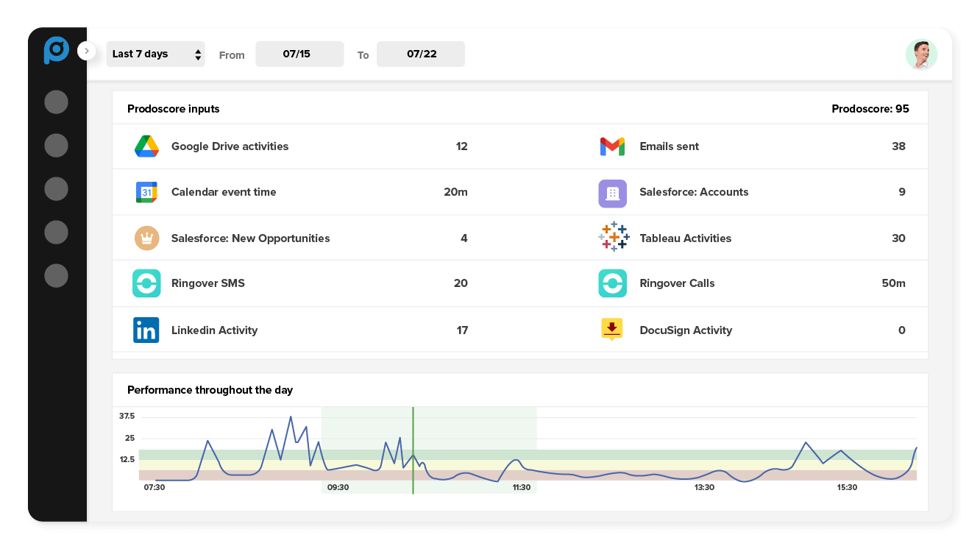
Task: Click the Ringover SMS icon
Action: pos(146,283)
